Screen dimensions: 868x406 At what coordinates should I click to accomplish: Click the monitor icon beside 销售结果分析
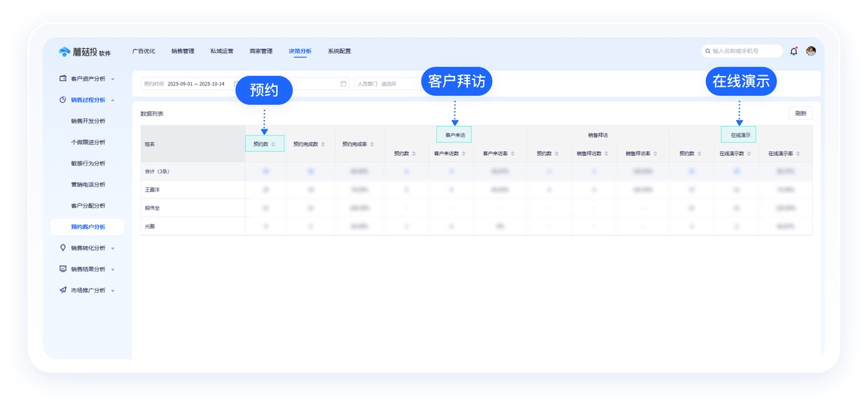[62, 269]
